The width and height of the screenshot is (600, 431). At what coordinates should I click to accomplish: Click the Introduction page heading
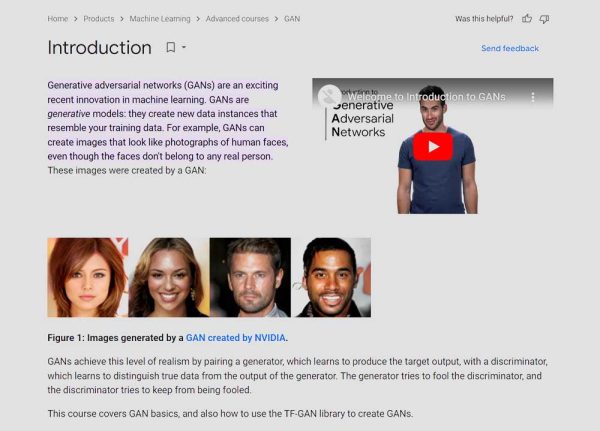tap(99, 48)
